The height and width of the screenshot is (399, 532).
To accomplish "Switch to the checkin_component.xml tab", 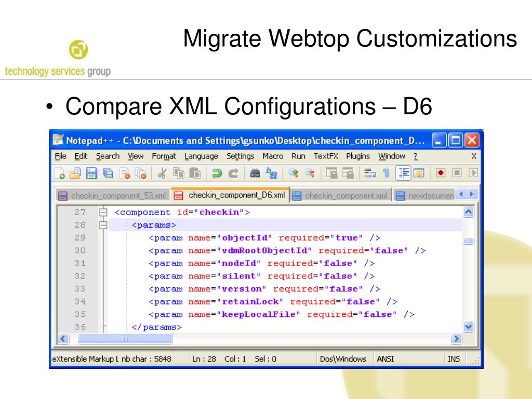I will (x=341, y=196).
